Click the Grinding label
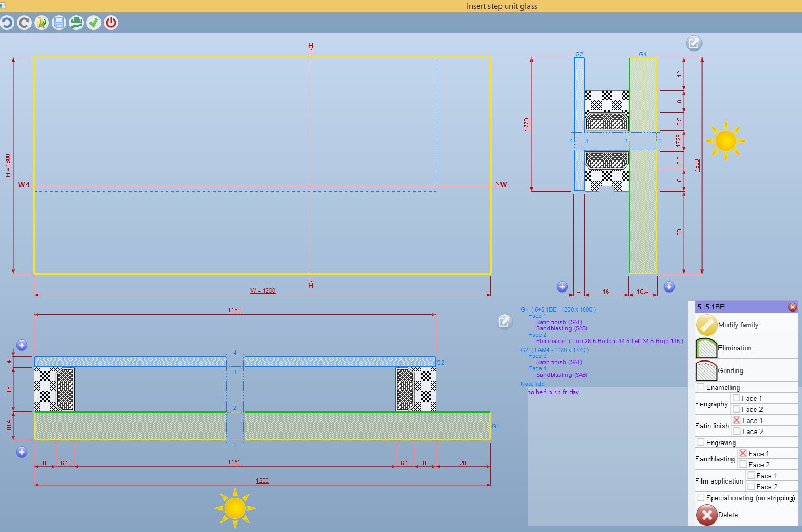 click(x=730, y=371)
